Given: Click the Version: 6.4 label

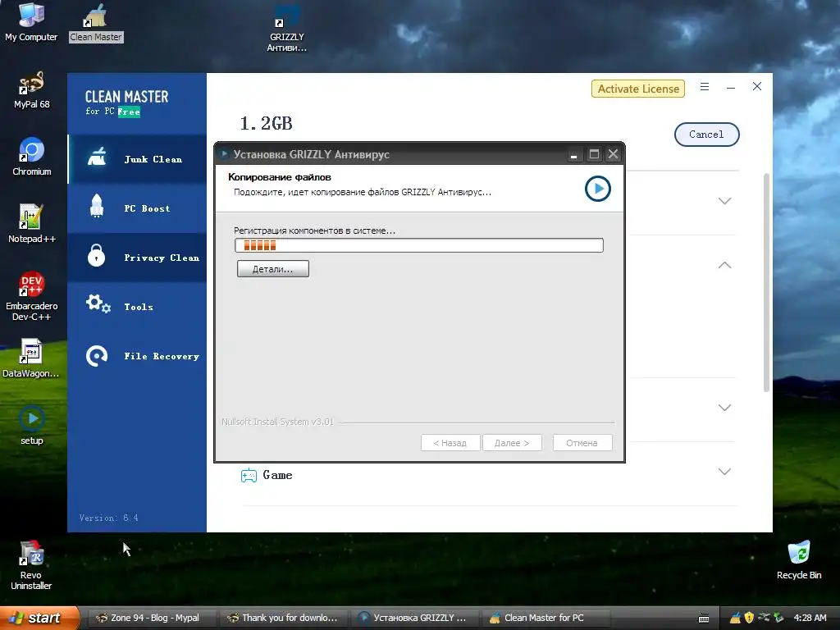Looking at the screenshot, I should click(109, 518).
